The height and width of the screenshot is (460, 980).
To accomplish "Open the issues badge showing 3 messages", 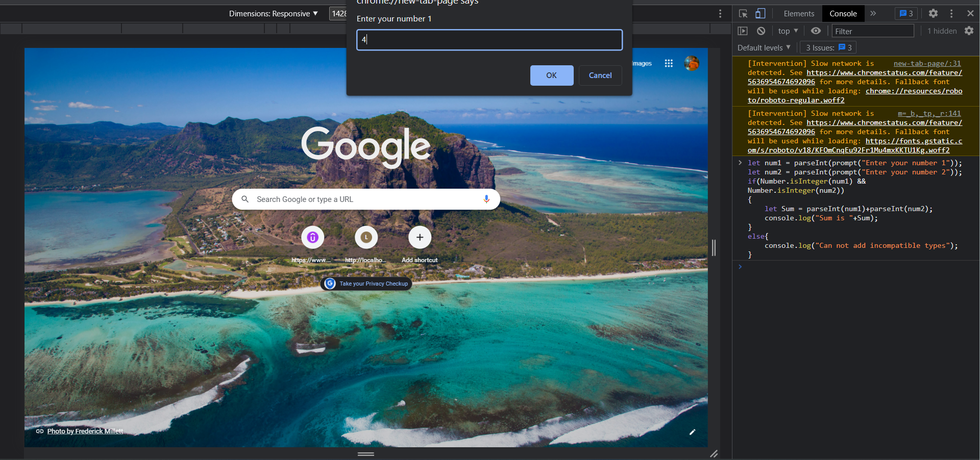I will click(x=906, y=14).
